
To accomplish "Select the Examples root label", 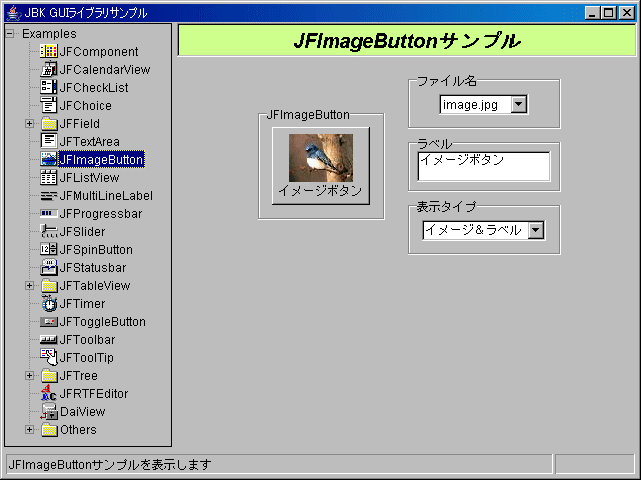I will (49, 34).
